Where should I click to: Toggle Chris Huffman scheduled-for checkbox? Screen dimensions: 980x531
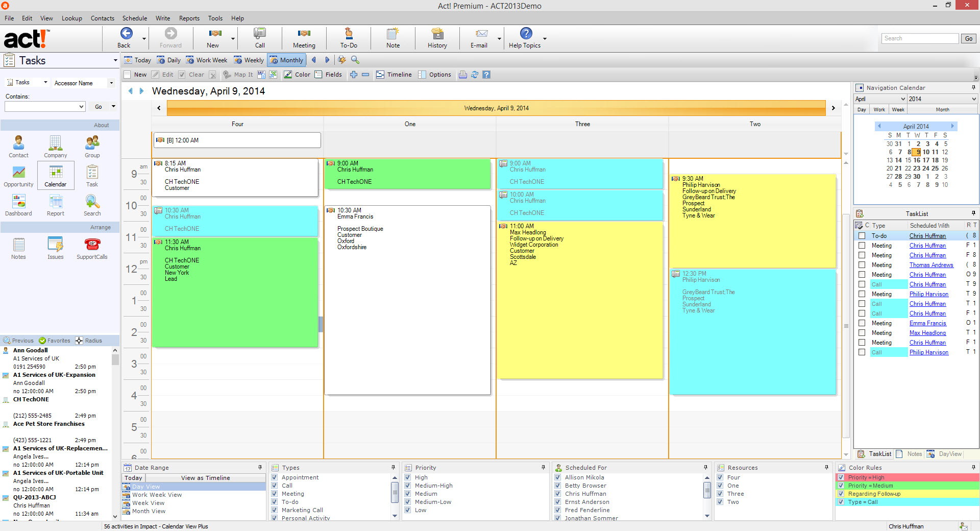click(x=558, y=494)
